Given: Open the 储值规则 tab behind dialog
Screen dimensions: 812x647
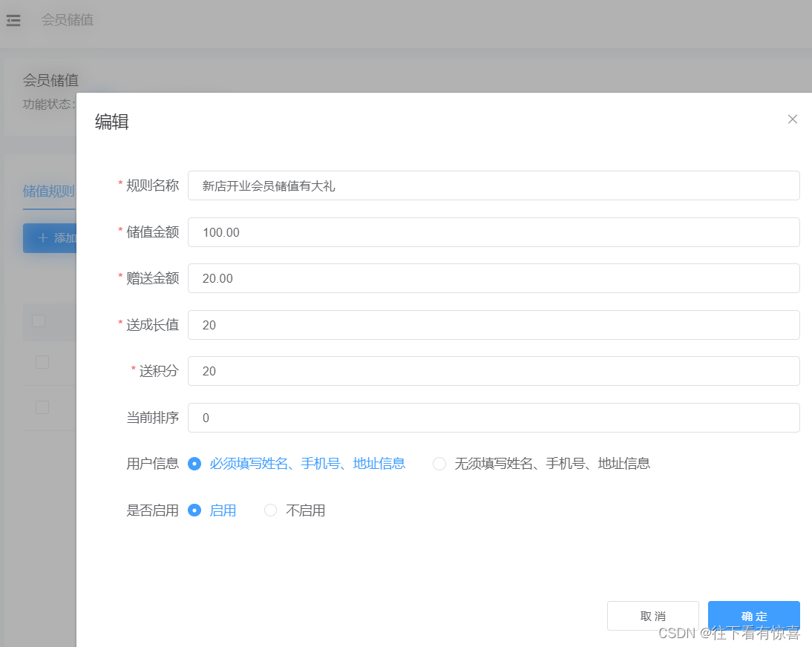Looking at the screenshot, I should pyautogui.click(x=49, y=191).
